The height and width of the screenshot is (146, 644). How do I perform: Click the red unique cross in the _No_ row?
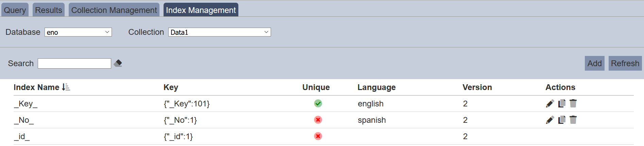pos(318,120)
